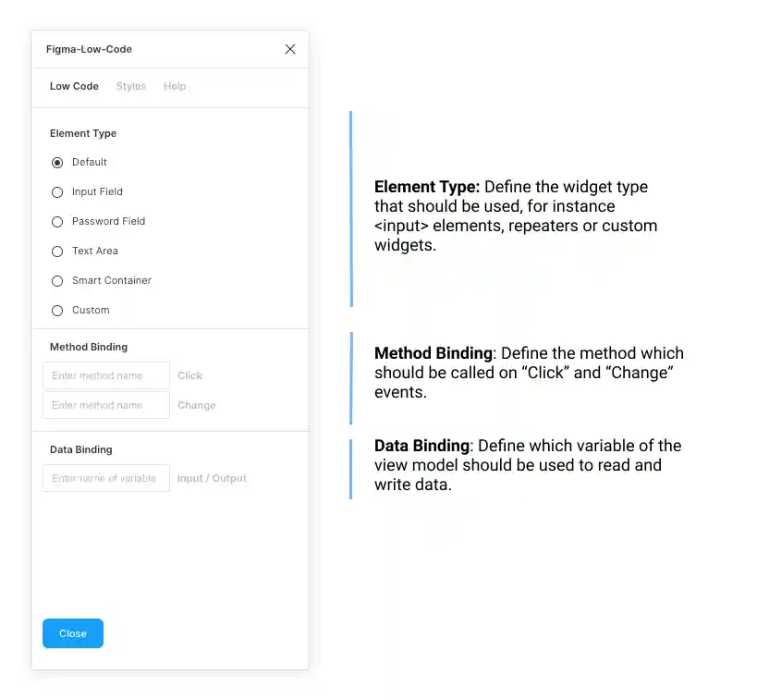Click the Element Type section header
Image resolution: width=757 pixels, height=700 pixels.
tap(83, 133)
